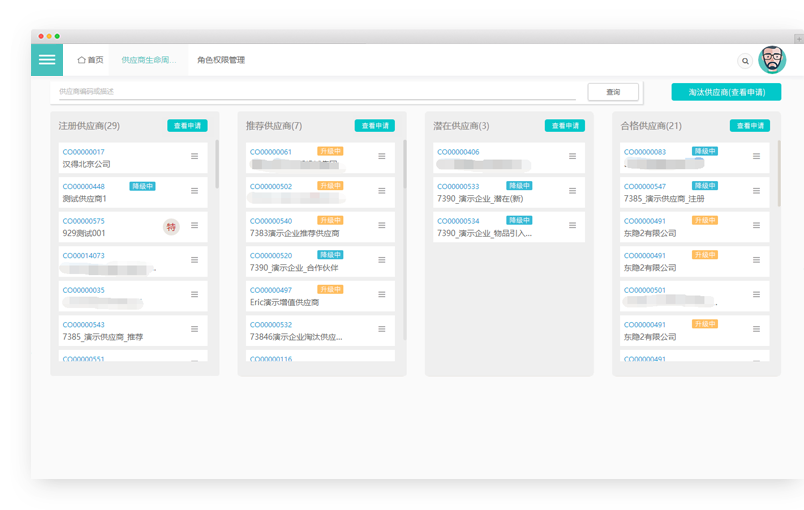
Task: Open the menu icon for CO00000061 card
Action: [382, 156]
